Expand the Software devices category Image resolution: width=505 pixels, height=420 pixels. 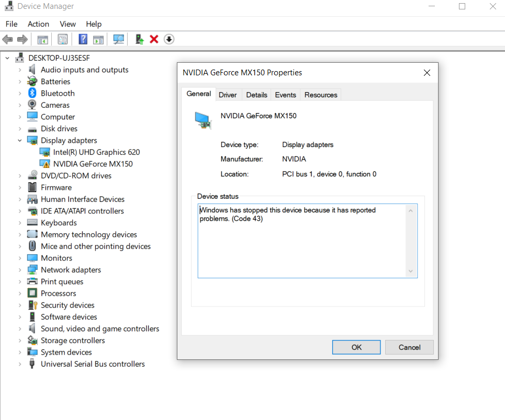(x=20, y=317)
